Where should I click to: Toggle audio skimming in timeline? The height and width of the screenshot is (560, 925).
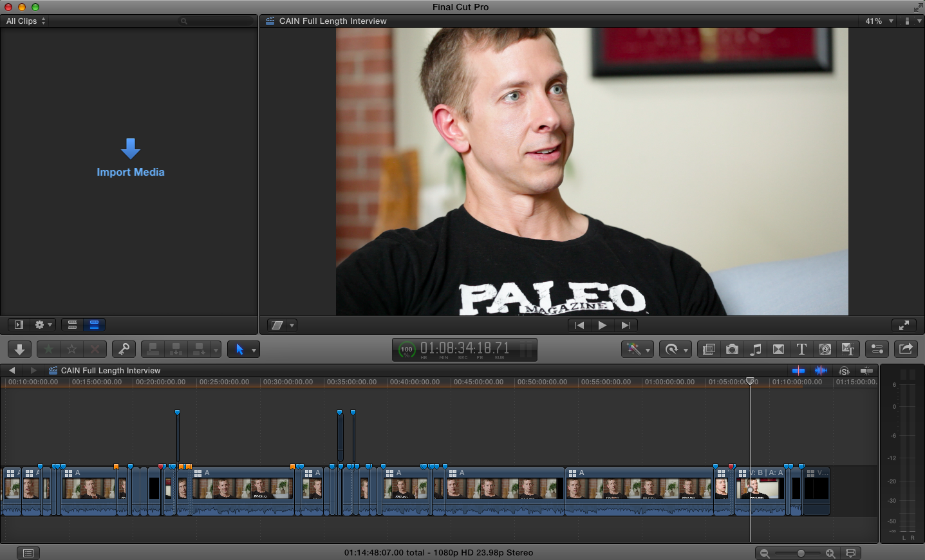click(821, 370)
